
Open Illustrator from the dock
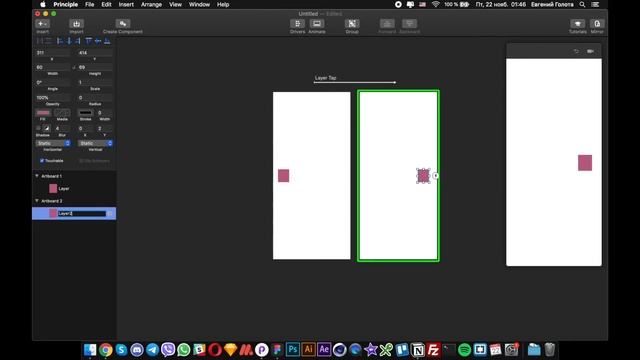coord(309,350)
